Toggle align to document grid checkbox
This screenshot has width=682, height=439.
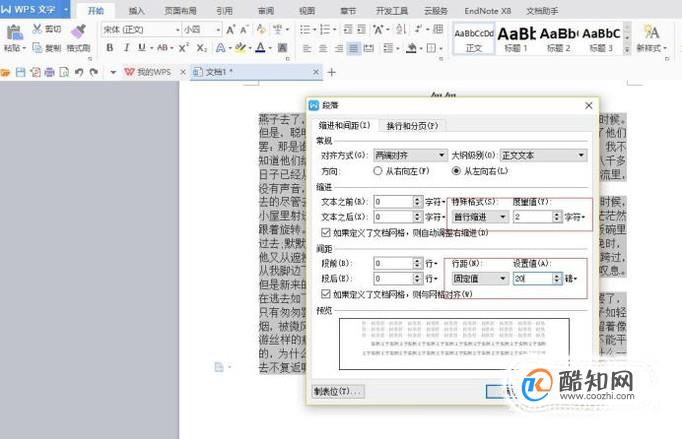pos(325,294)
